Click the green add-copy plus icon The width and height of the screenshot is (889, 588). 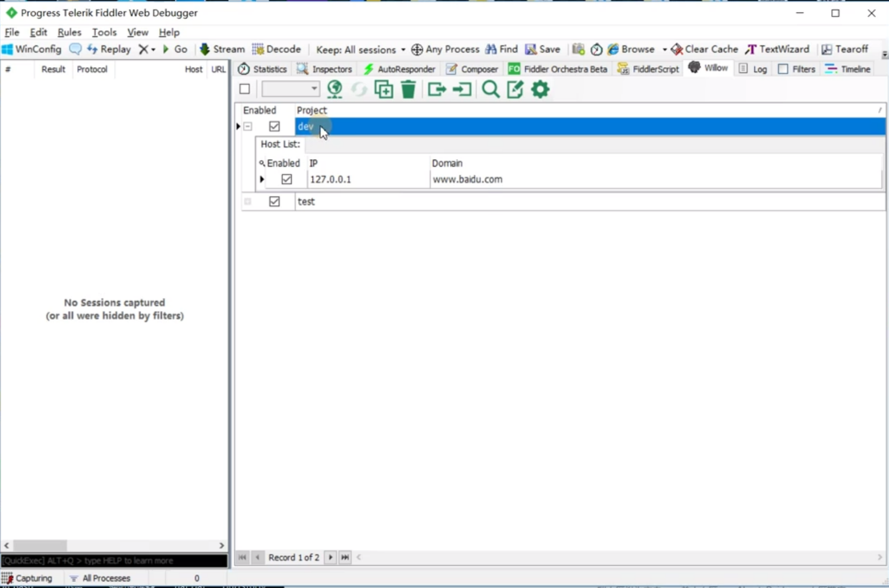click(384, 89)
